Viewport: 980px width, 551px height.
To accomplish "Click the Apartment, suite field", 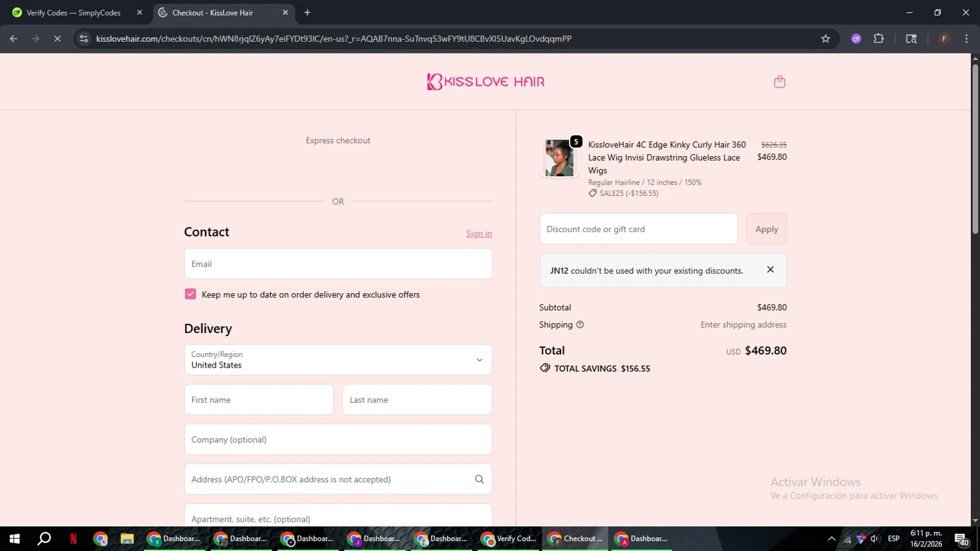I will [338, 515].
